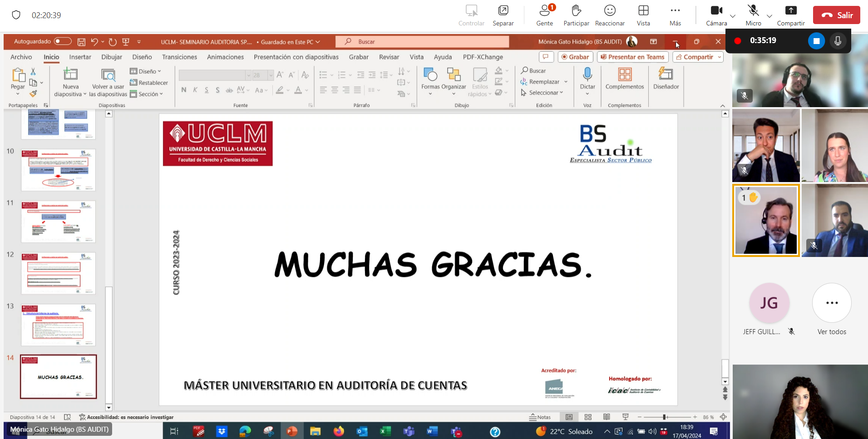Image resolution: width=868 pixels, height=439 pixels.
Task: Open the Estilos rápidos gallery
Action: coord(479,82)
